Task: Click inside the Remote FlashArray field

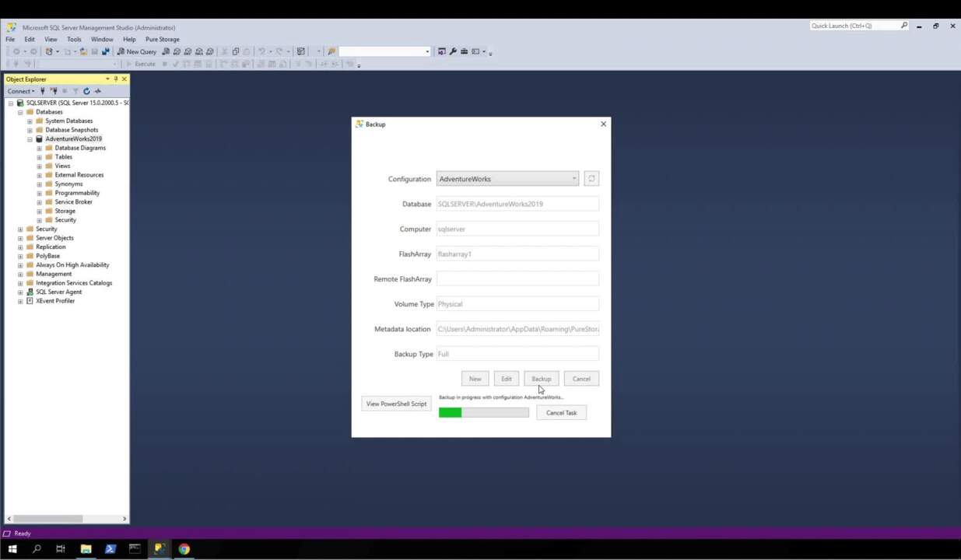Action: [x=517, y=278]
